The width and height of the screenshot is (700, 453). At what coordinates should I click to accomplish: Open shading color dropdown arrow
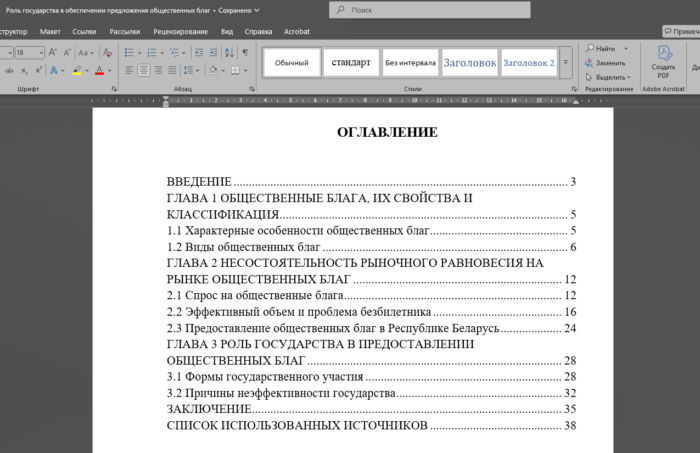coord(223,71)
